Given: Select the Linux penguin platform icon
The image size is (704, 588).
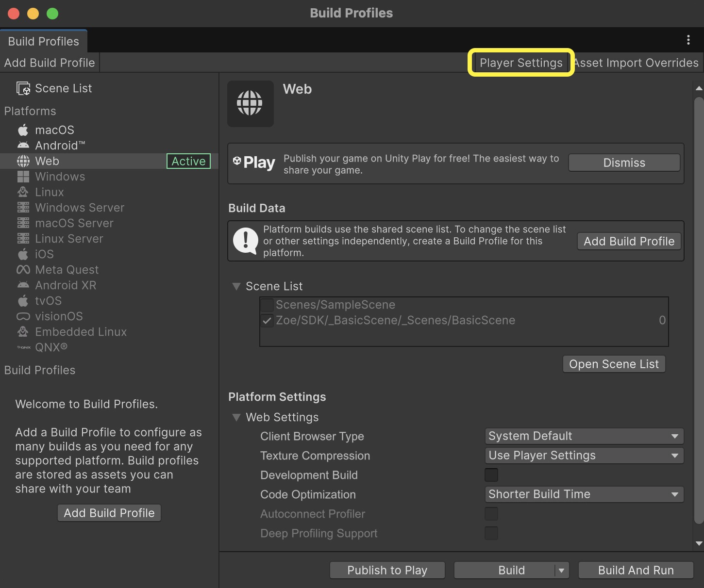Looking at the screenshot, I should click(23, 192).
